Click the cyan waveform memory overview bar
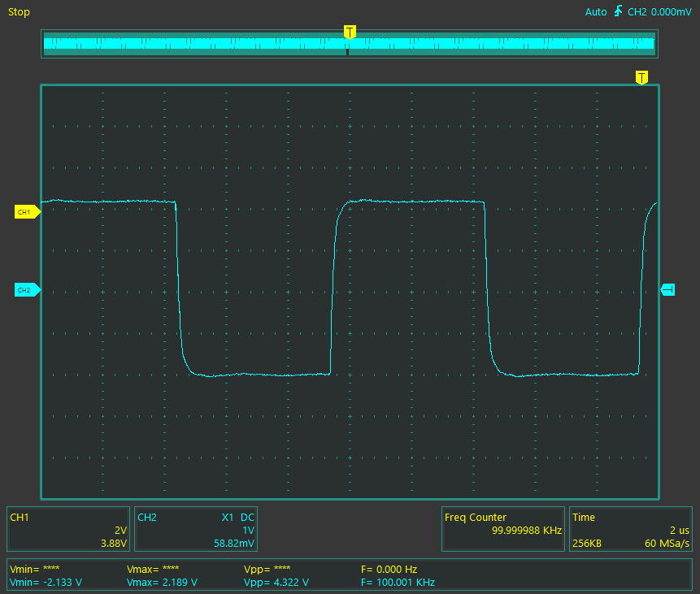Image resolution: width=700 pixels, height=594 pixels. point(350,44)
